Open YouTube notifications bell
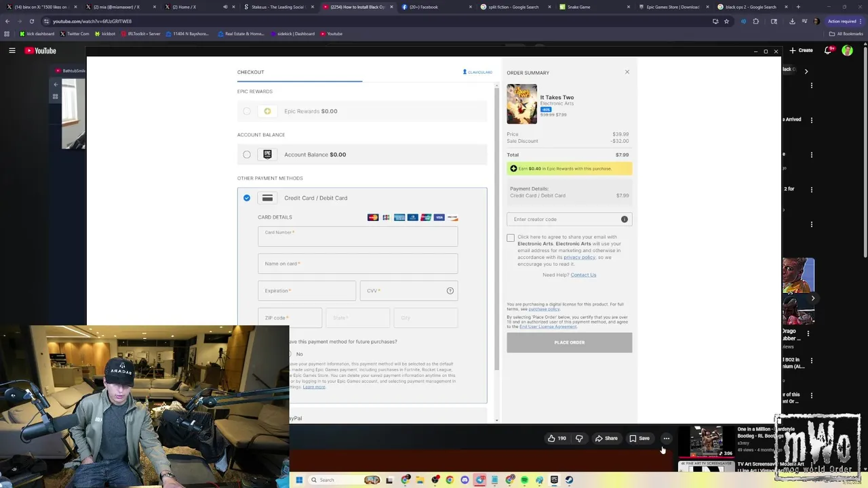 tap(829, 50)
